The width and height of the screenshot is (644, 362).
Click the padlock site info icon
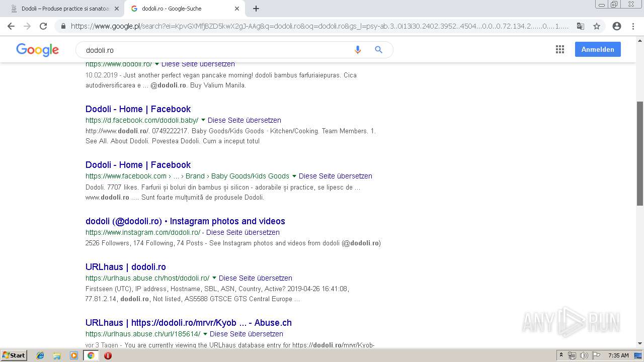[63, 26]
